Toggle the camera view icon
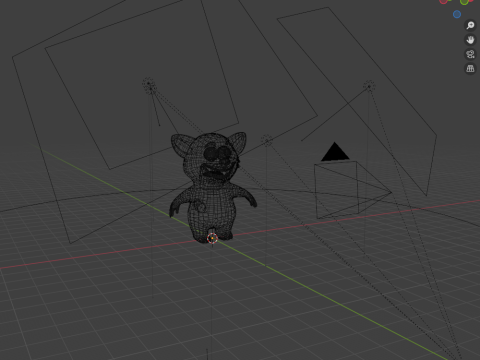The width and height of the screenshot is (480, 360). [x=470, y=54]
